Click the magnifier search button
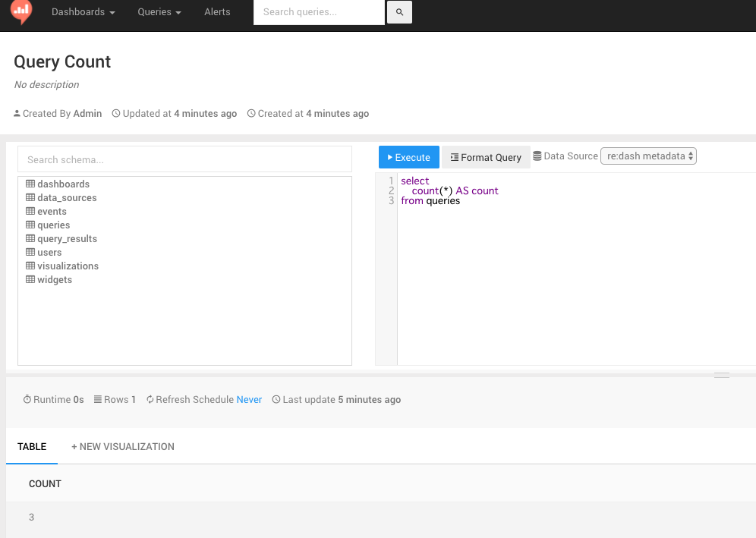Screen dimensions: 756x538 pos(399,12)
